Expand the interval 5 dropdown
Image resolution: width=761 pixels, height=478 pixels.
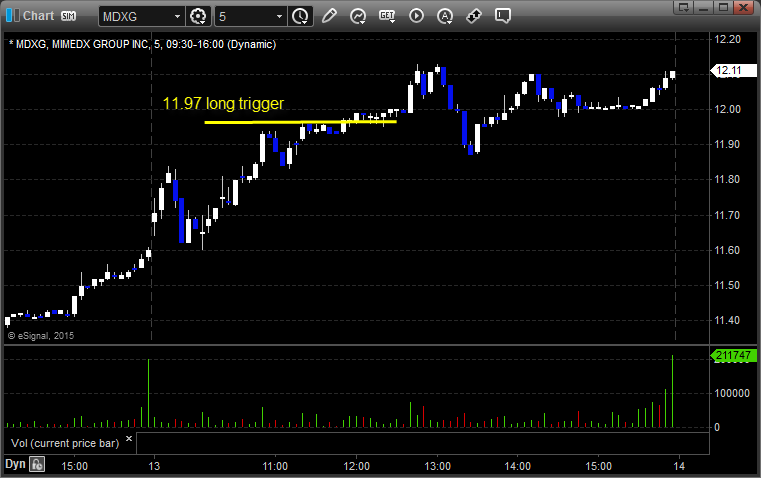pos(280,16)
